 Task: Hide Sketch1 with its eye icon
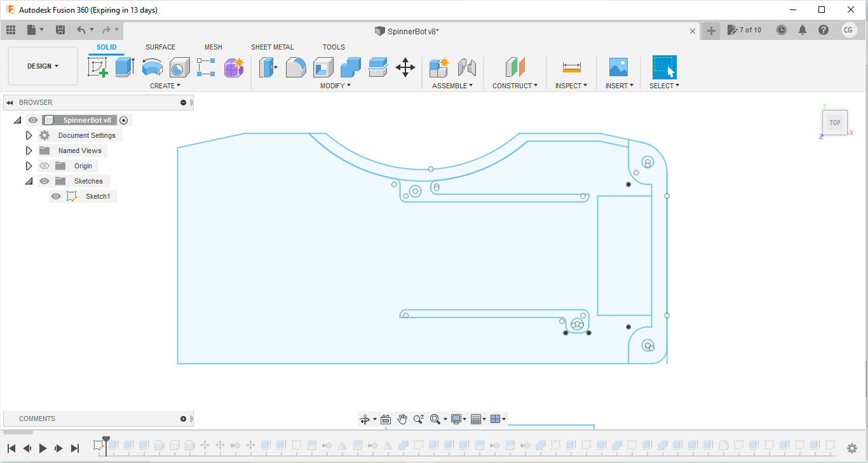56,196
